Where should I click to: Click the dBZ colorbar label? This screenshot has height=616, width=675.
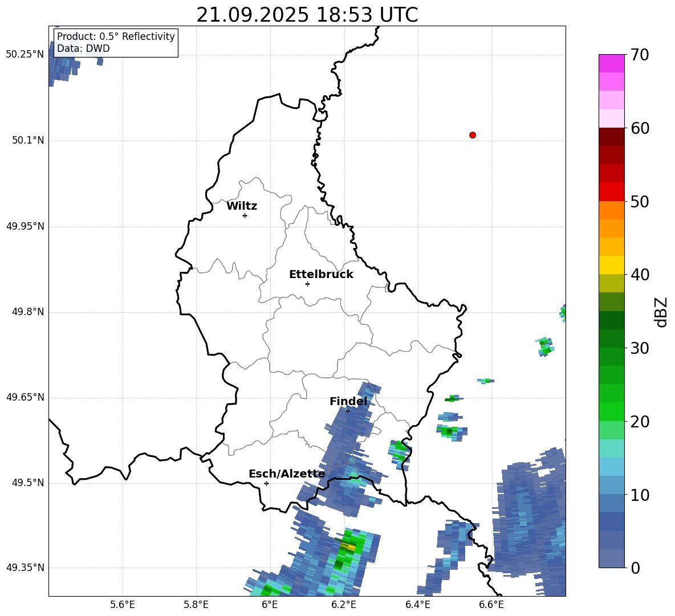pos(662,312)
